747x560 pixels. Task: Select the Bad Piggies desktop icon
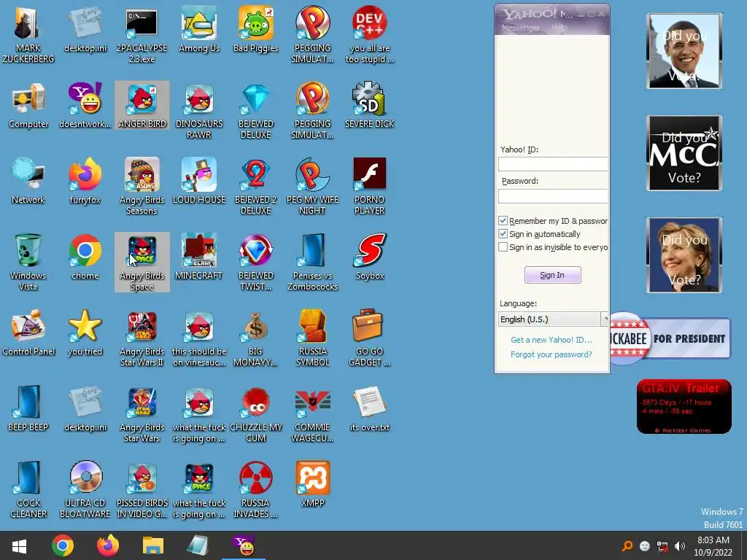(x=256, y=31)
